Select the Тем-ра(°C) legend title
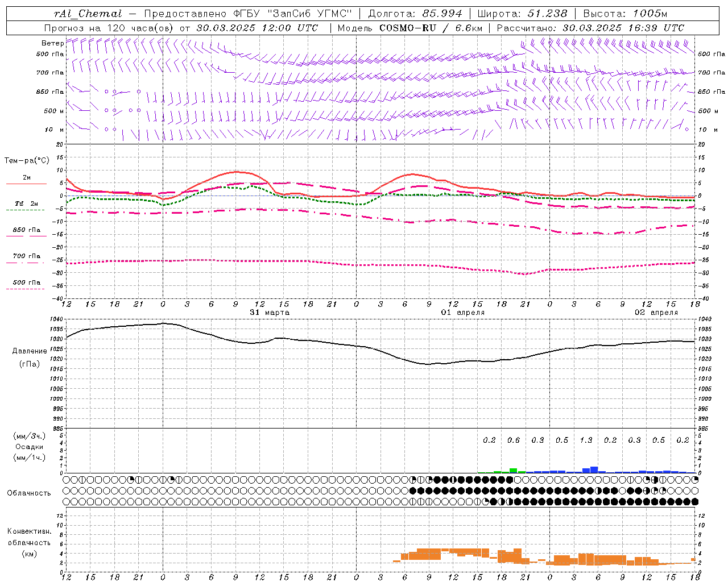728x582 pixels. tap(27, 161)
